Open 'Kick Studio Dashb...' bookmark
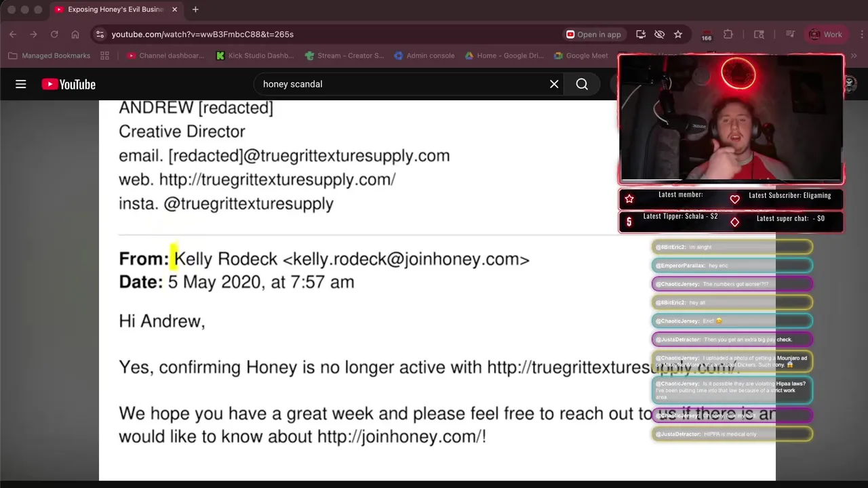The image size is (868, 488). 255,56
